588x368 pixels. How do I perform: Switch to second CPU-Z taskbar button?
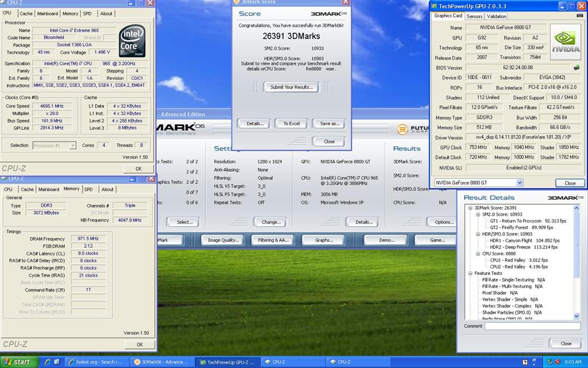[x=358, y=362]
